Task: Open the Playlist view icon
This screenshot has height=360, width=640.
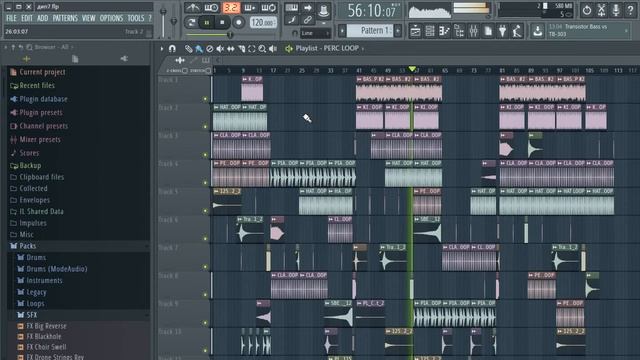Action: point(415,31)
